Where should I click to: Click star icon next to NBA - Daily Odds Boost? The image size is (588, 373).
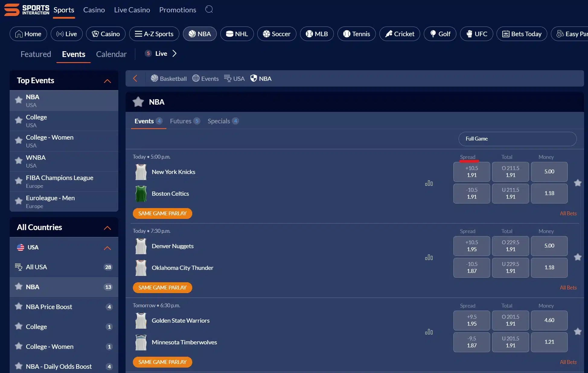click(19, 366)
